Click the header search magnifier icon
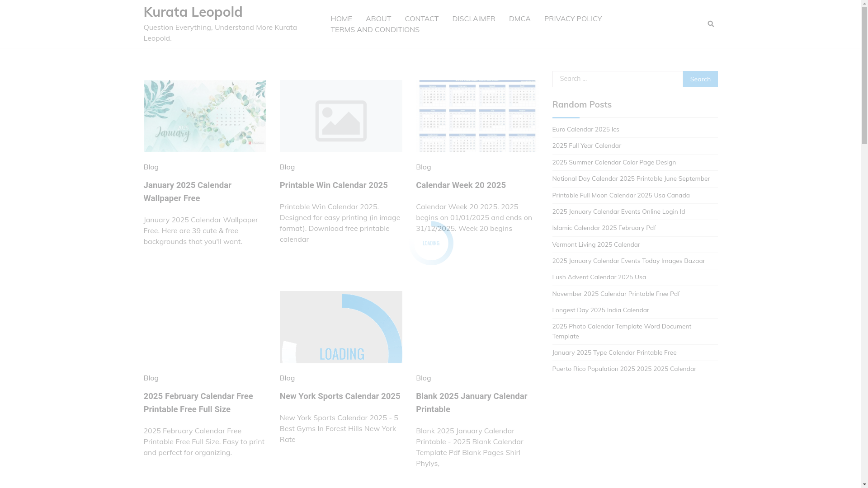 (710, 24)
